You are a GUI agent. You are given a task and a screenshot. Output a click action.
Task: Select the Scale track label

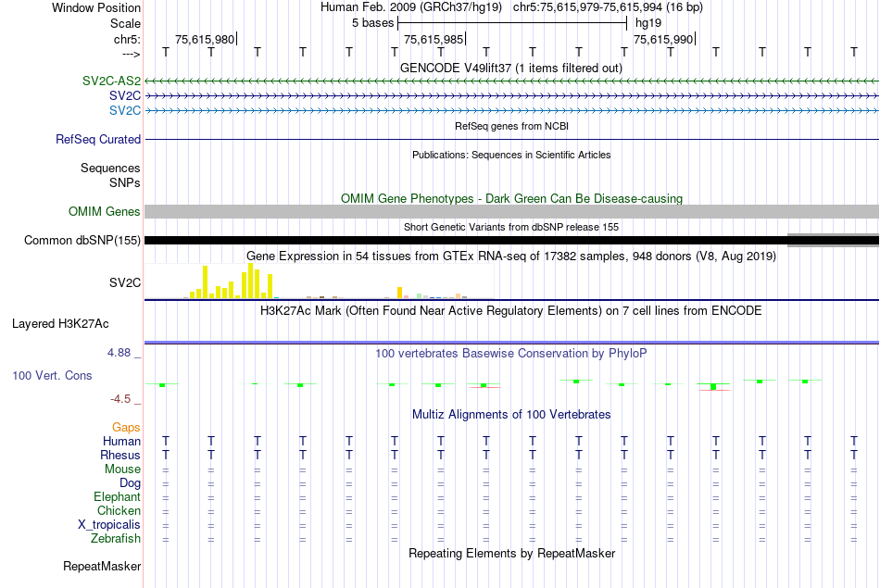click(x=125, y=23)
